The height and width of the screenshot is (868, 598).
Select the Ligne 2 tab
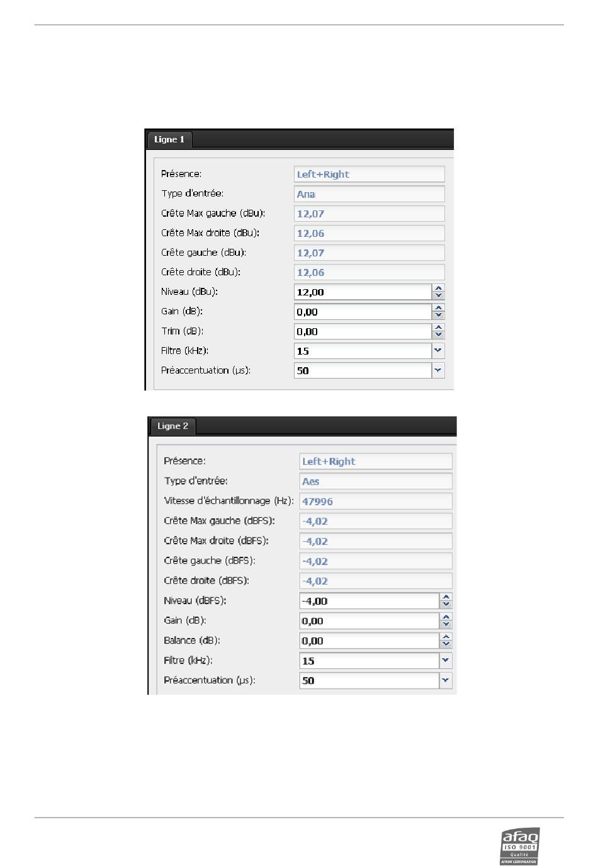click(x=172, y=426)
